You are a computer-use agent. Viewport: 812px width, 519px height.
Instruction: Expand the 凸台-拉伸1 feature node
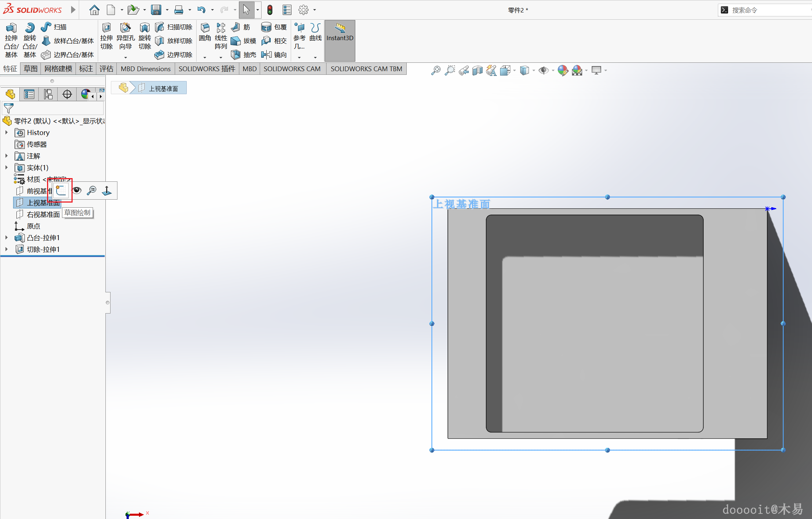pos(7,238)
